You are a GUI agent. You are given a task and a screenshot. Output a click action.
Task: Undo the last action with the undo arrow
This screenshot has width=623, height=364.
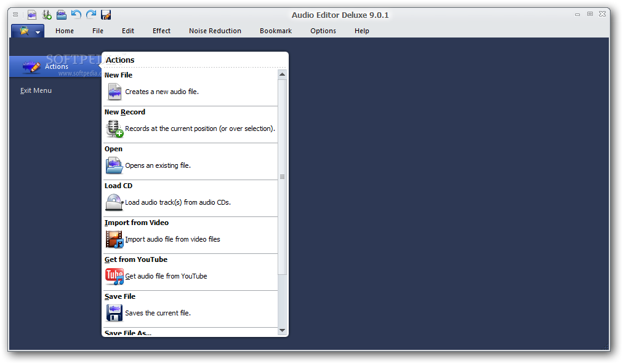(76, 15)
